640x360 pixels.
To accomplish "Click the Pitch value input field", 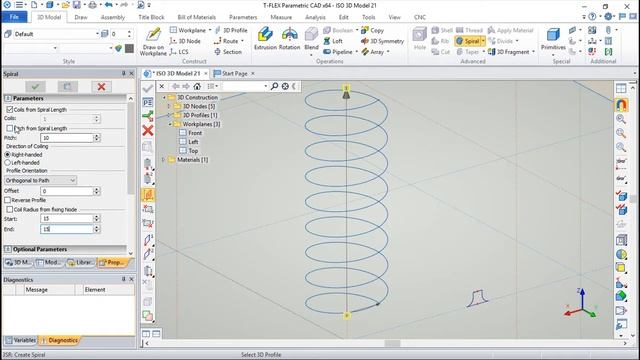I will point(67,138).
